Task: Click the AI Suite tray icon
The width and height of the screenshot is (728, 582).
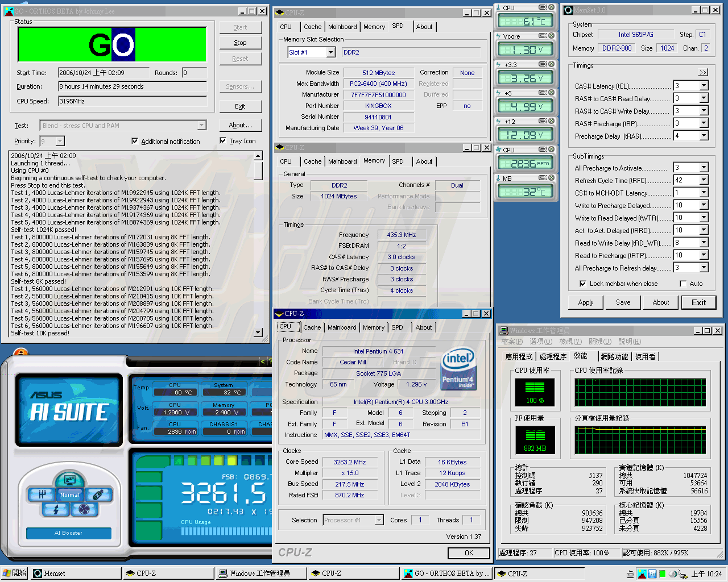Action: [652, 574]
